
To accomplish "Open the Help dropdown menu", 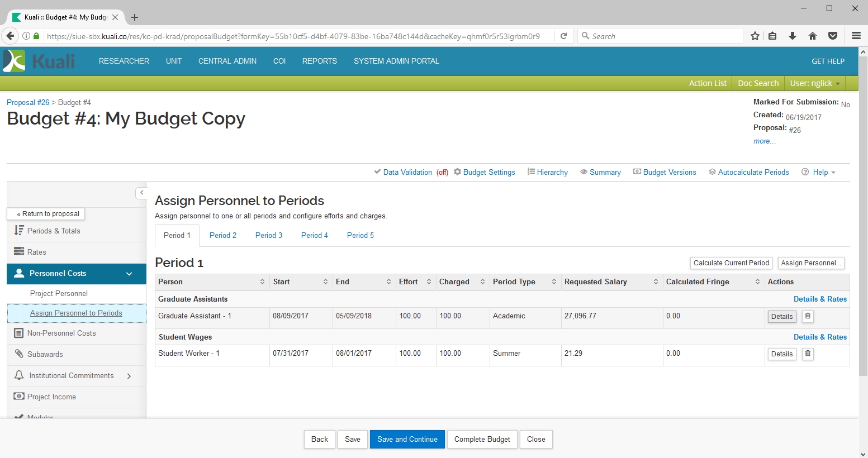I will click(819, 172).
